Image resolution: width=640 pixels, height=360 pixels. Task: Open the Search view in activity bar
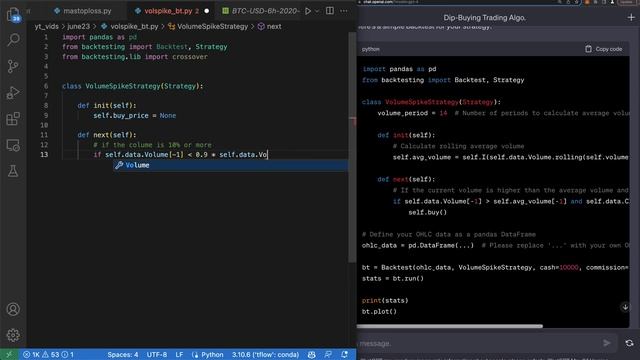point(13,40)
